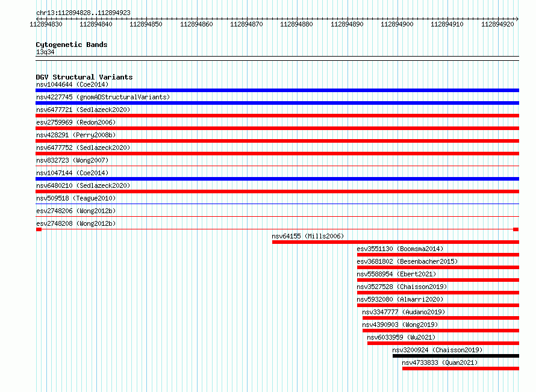Select the nsv1047144 (Coe2014) label

click(x=72, y=173)
